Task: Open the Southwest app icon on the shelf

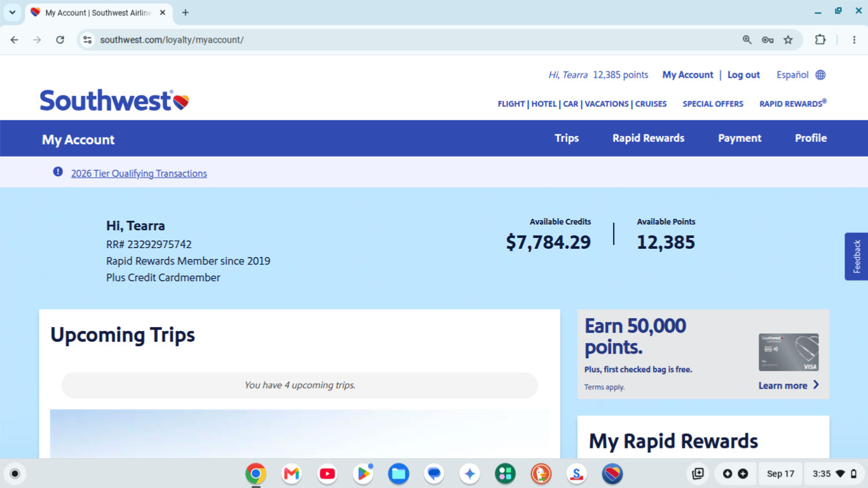Action: point(612,473)
